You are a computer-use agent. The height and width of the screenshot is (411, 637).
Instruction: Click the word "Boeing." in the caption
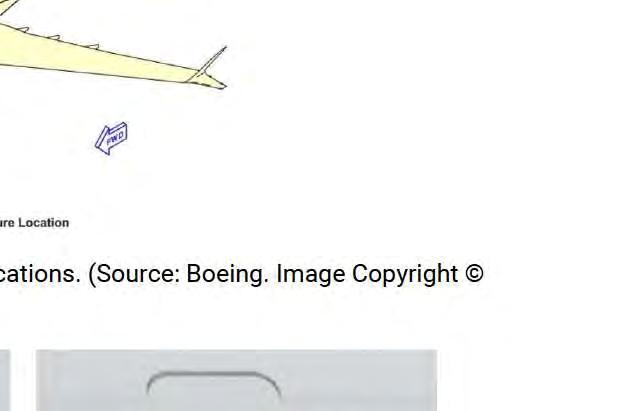[228, 275]
